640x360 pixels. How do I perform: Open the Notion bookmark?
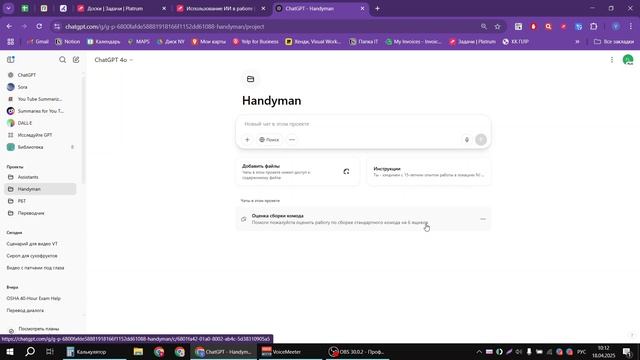68,42
